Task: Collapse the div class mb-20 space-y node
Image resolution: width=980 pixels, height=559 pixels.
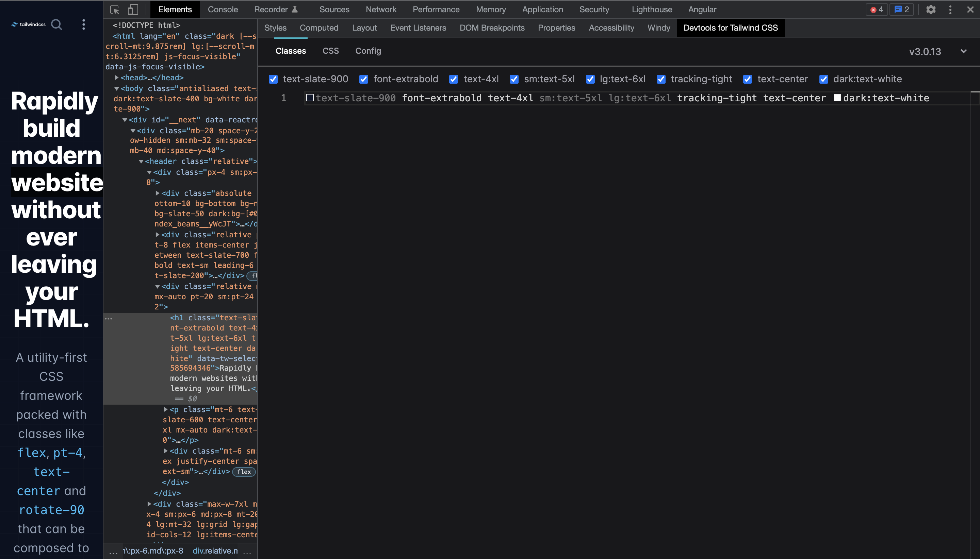Action: click(133, 131)
